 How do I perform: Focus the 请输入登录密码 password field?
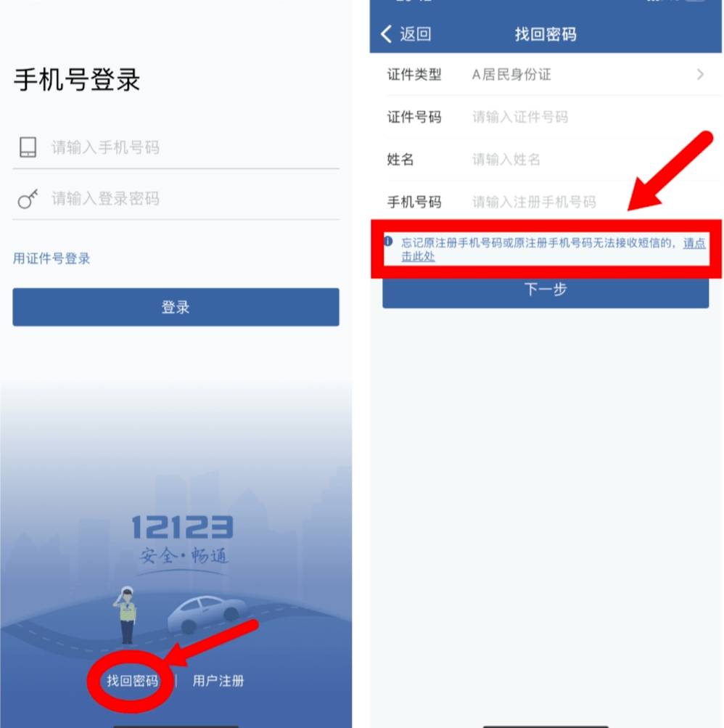(195, 199)
